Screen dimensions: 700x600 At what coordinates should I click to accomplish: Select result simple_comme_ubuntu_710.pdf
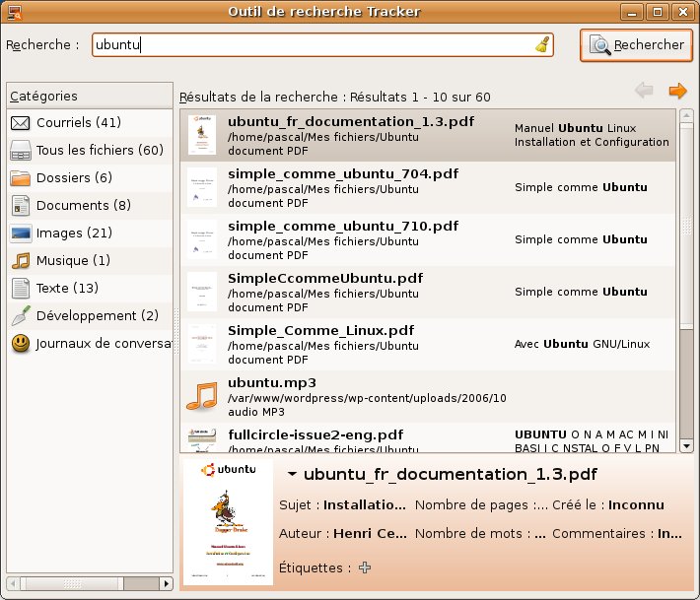click(x=428, y=240)
